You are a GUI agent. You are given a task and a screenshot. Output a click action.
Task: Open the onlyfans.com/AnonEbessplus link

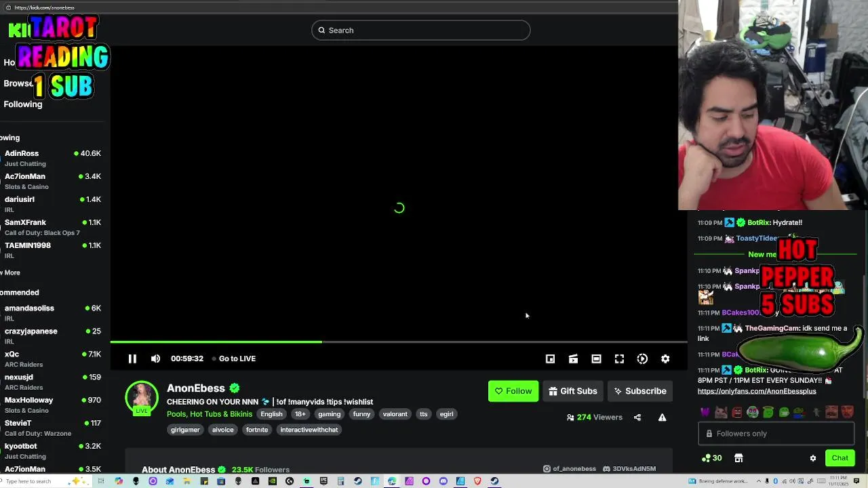[x=757, y=391]
